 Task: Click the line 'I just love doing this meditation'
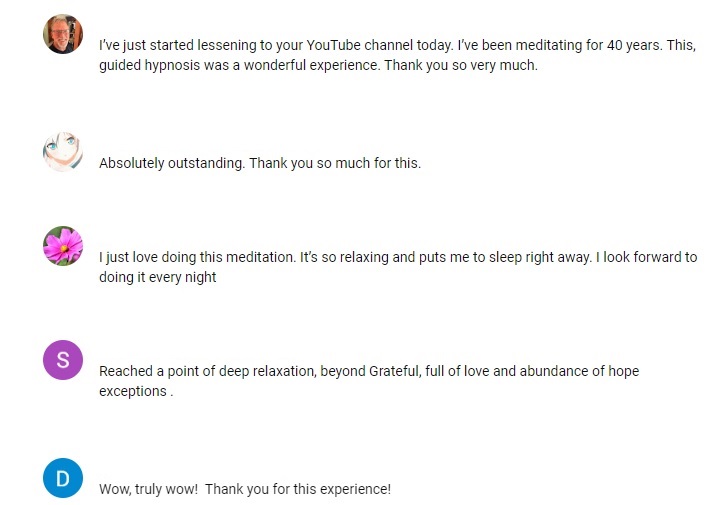click(398, 257)
